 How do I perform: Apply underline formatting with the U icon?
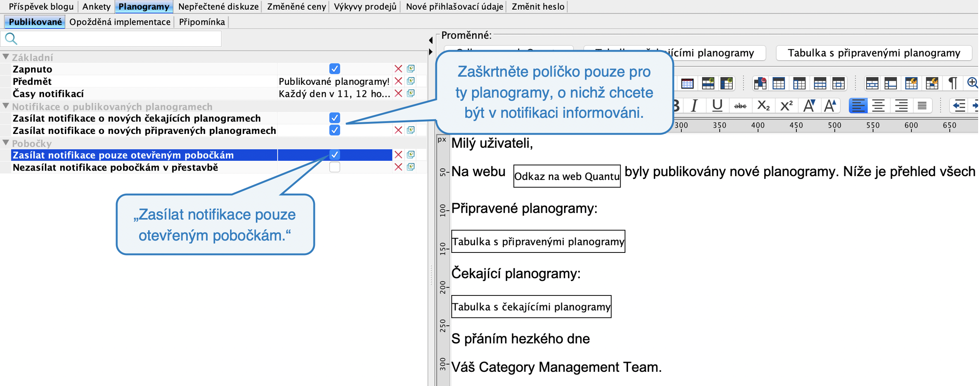coord(717,105)
